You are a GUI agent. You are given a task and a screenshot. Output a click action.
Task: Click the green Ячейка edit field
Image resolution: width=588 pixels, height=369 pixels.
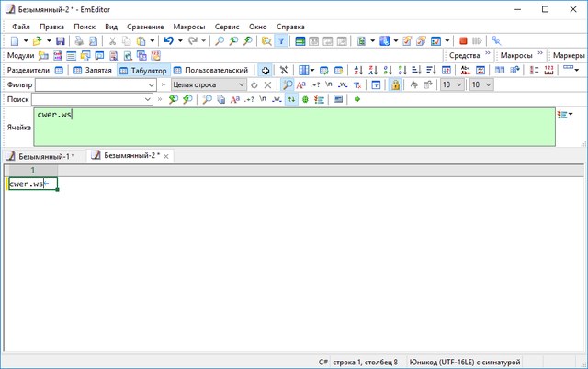pos(294,127)
